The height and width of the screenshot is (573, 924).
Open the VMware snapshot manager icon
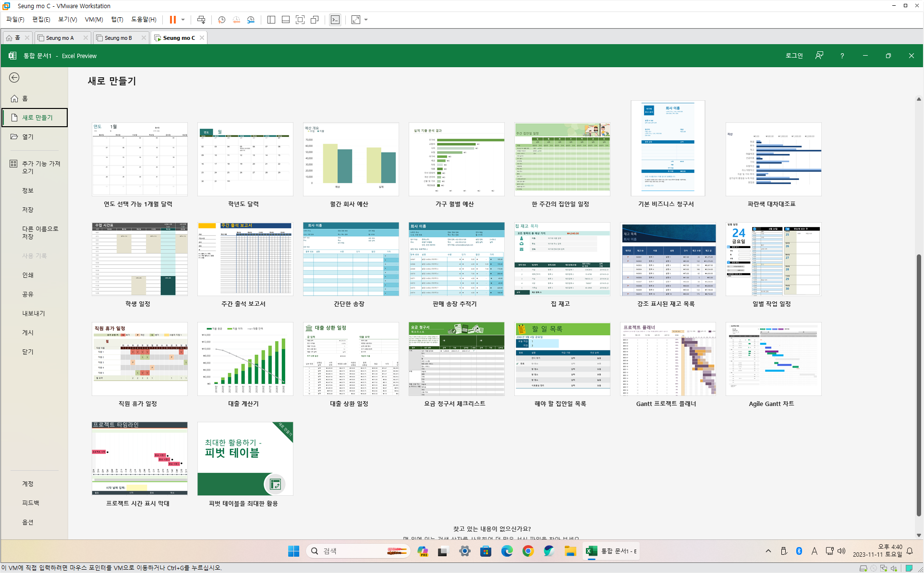[251, 20]
